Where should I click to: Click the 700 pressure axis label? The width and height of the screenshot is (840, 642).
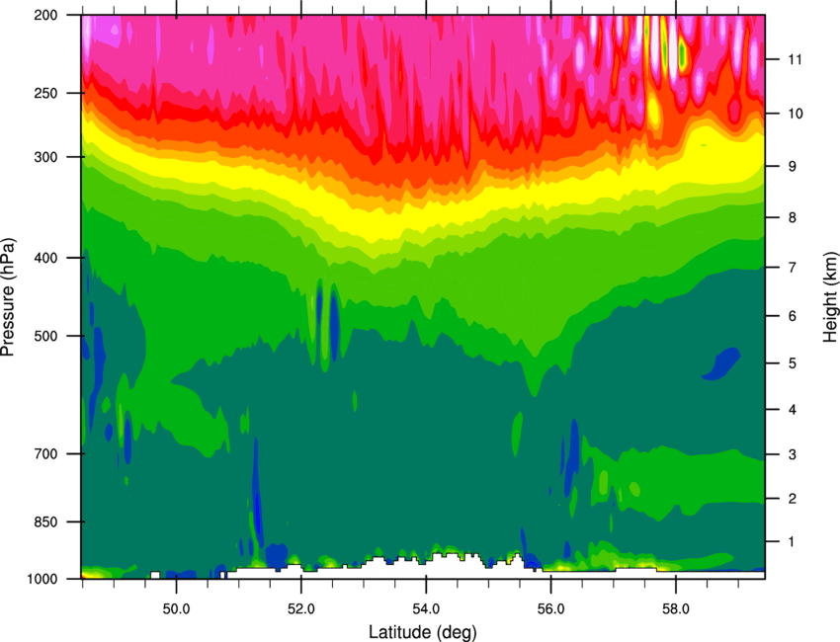point(45,453)
